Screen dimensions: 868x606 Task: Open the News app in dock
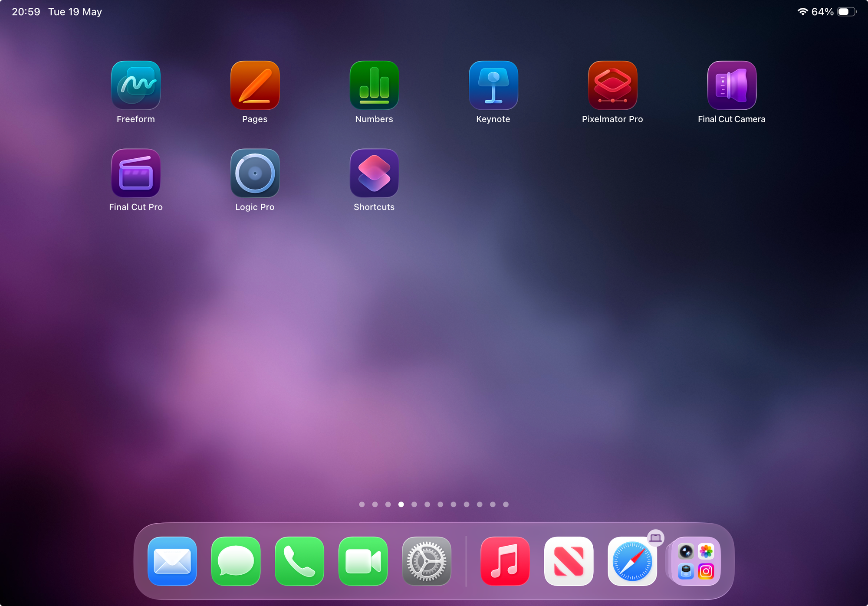click(x=569, y=561)
